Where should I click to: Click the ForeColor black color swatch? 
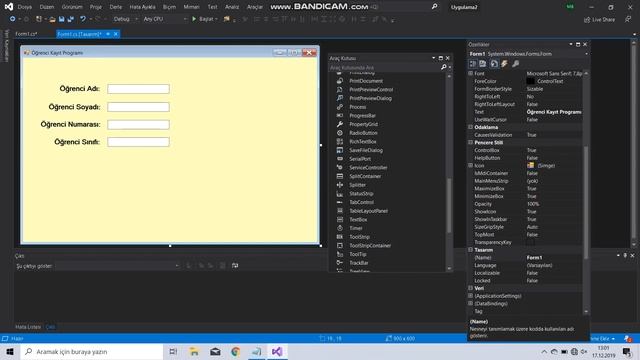coord(530,81)
